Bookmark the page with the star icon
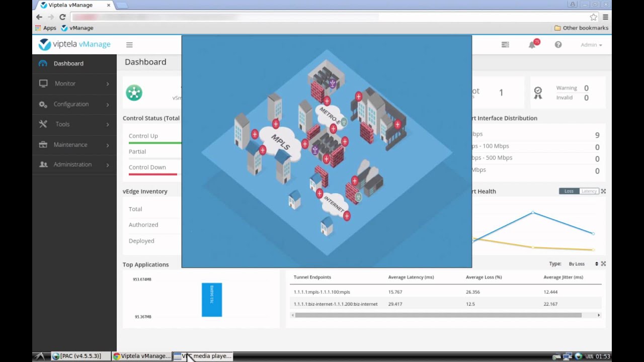This screenshot has width=644, height=362. 593,17
